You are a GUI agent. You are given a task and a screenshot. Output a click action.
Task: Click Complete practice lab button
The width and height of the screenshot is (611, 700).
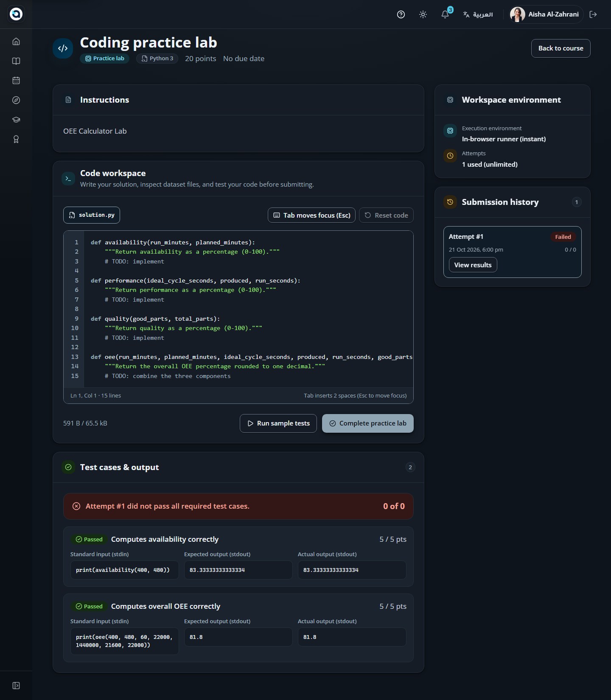[368, 423]
